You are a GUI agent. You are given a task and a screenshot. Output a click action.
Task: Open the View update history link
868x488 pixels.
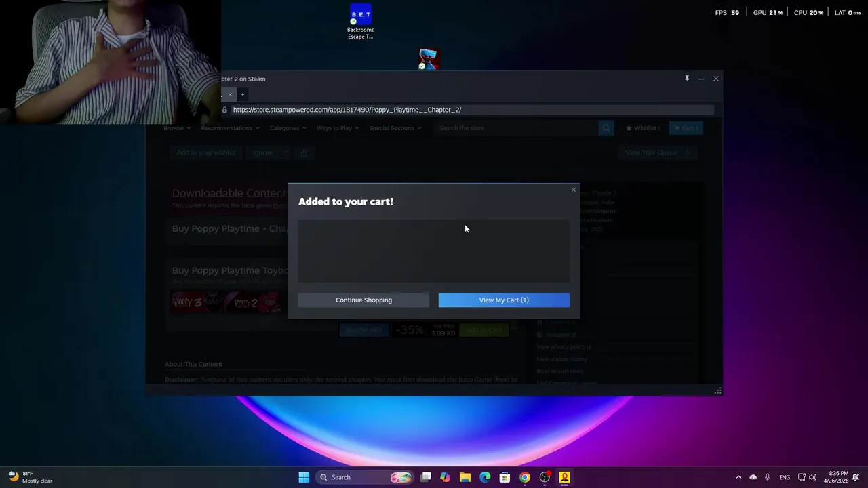[x=561, y=359]
